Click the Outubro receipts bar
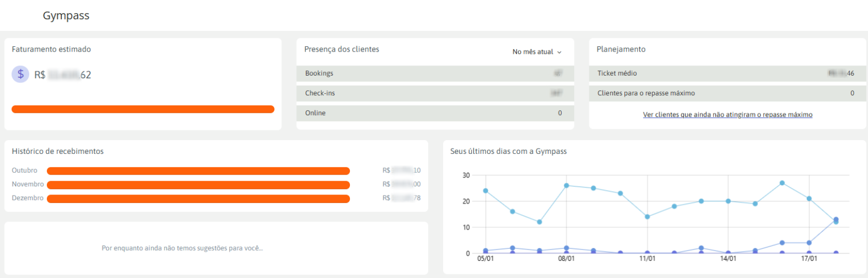 tap(198, 171)
